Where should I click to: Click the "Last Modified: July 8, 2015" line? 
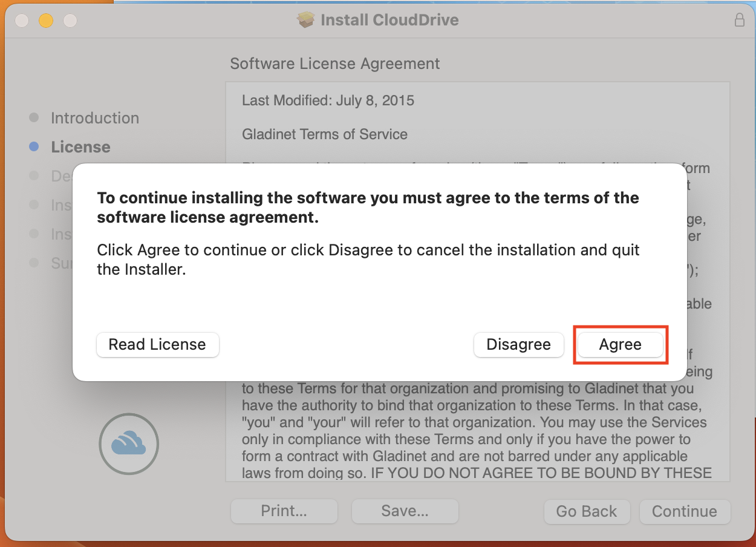point(328,100)
